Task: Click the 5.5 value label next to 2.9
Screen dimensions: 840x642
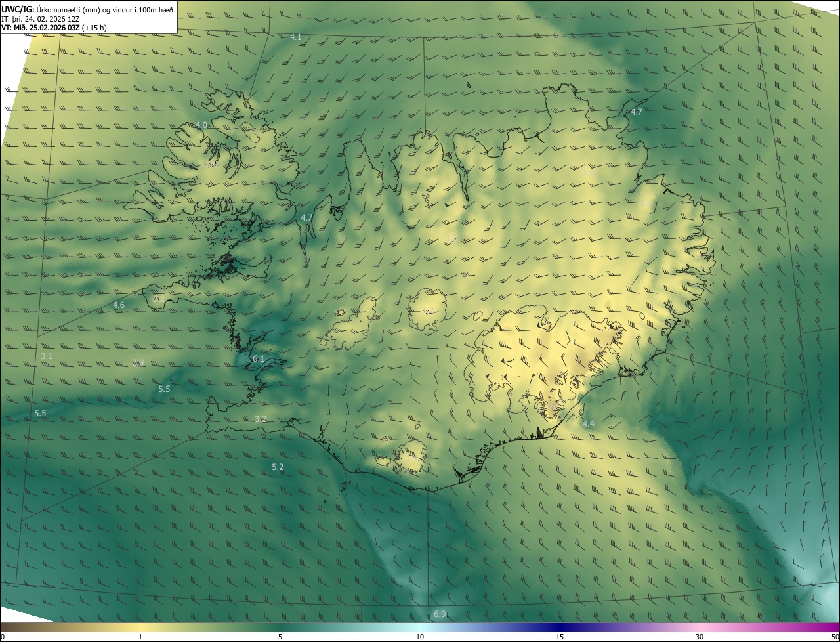Action: click(x=164, y=389)
